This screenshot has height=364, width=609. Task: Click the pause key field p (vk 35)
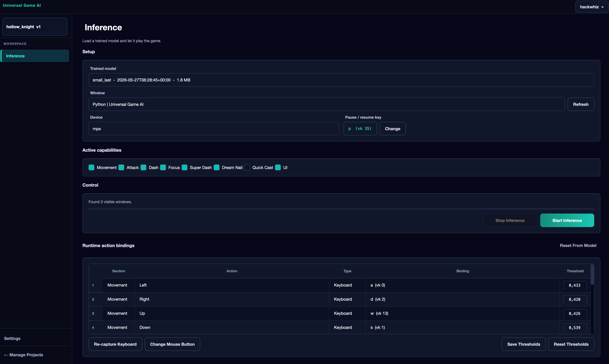click(x=360, y=129)
